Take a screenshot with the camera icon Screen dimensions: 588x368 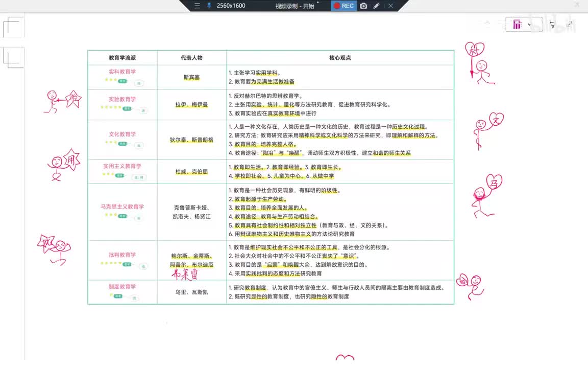363,6
